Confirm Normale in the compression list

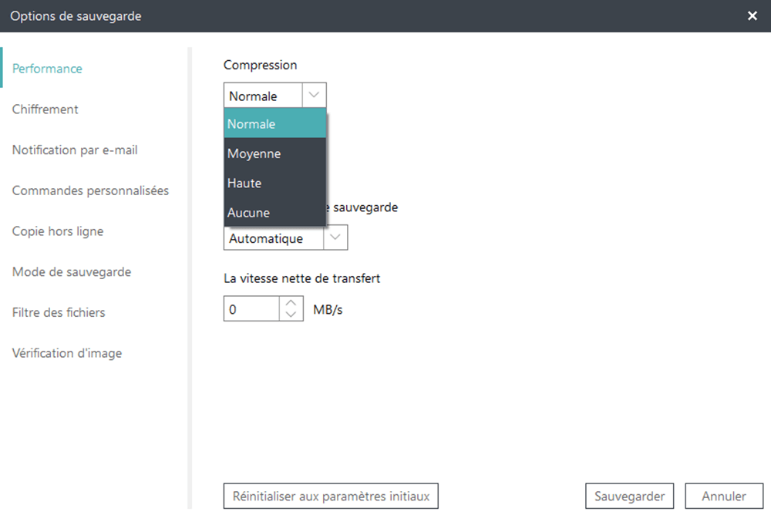tap(251, 123)
